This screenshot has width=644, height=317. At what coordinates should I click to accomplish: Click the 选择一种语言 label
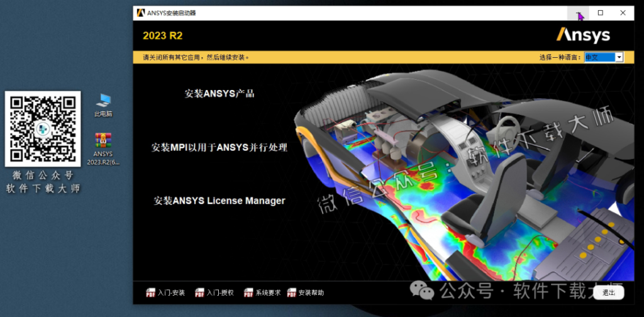(x=561, y=57)
